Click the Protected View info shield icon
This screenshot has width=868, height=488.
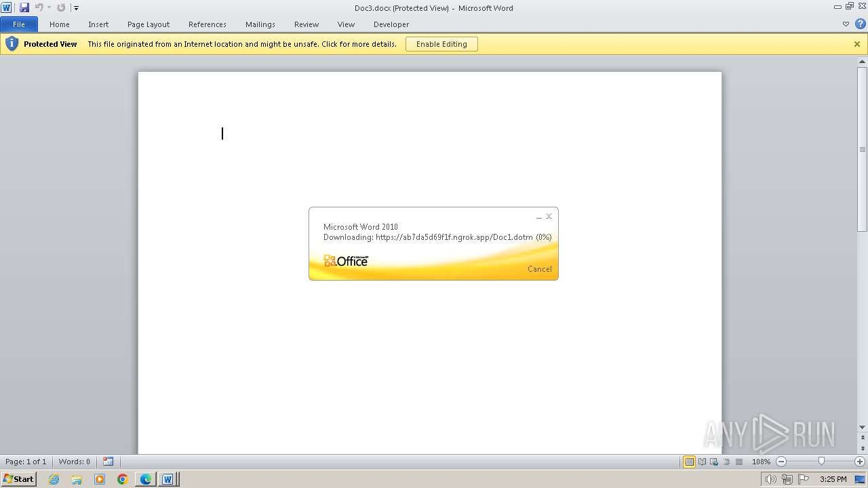tap(12, 44)
